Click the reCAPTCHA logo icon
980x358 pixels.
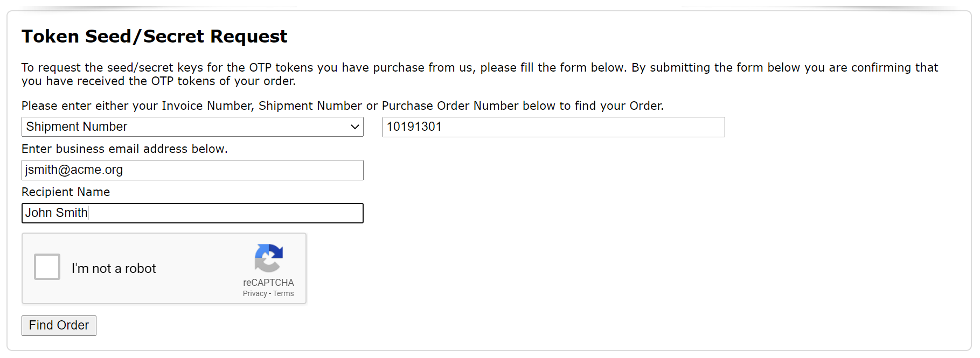pyautogui.click(x=268, y=258)
